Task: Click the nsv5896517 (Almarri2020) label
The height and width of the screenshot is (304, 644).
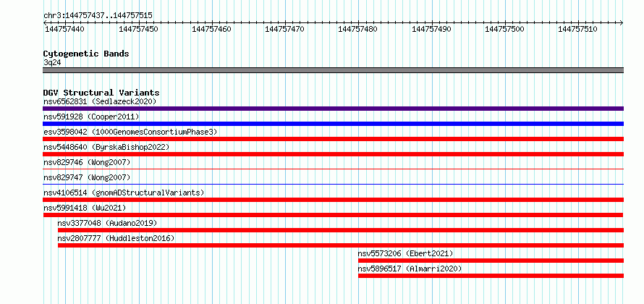Action: [x=410, y=269]
